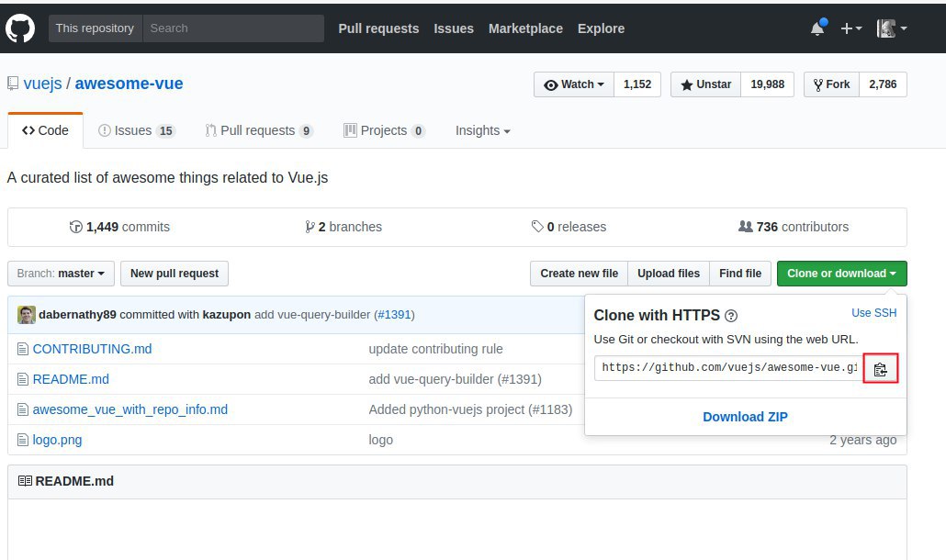The width and height of the screenshot is (946, 560).
Task: Click the logo.png file icon
Action: [x=24, y=440]
